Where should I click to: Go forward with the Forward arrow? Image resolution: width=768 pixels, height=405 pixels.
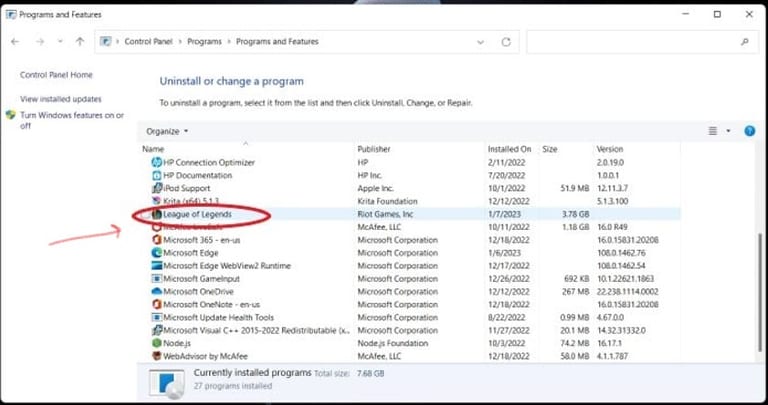point(40,42)
